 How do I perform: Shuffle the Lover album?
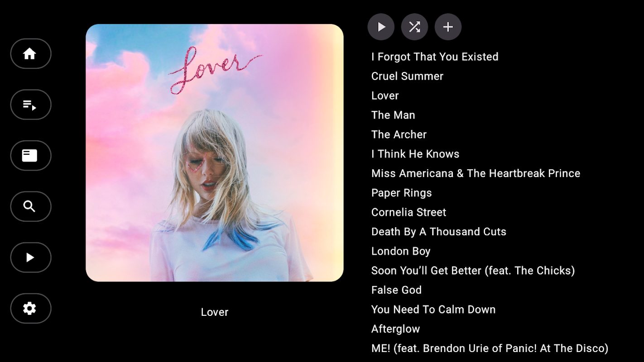pyautogui.click(x=414, y=27)
